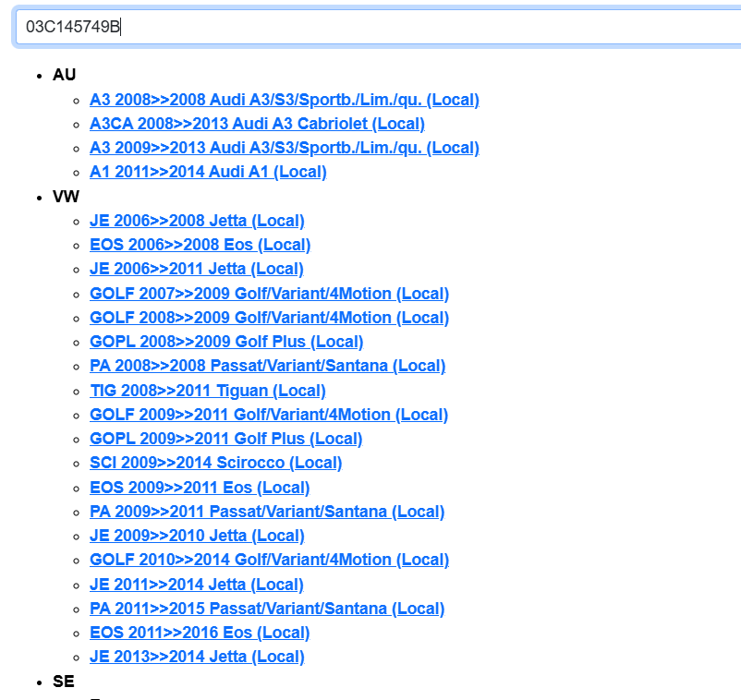Select GOLF 2009>>2011 Golf/Variant/4Motion link

coord(269,415)
